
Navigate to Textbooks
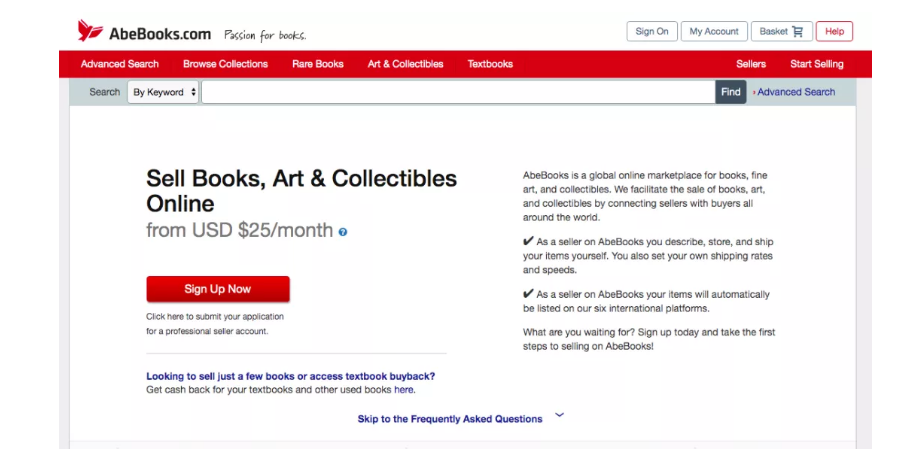490,64
